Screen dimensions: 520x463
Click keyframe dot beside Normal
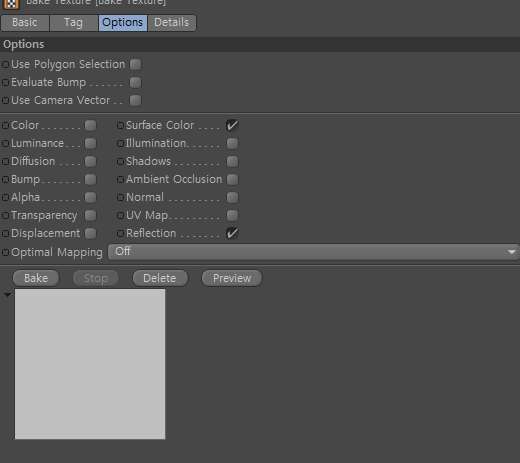pyautogui.click(x=120, y=197)
